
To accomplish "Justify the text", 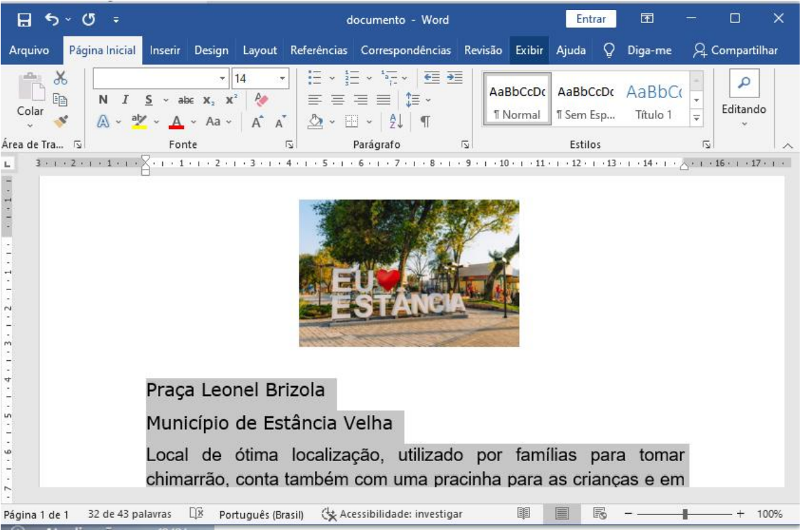I will pyautogui.click(x=384, y=99).
